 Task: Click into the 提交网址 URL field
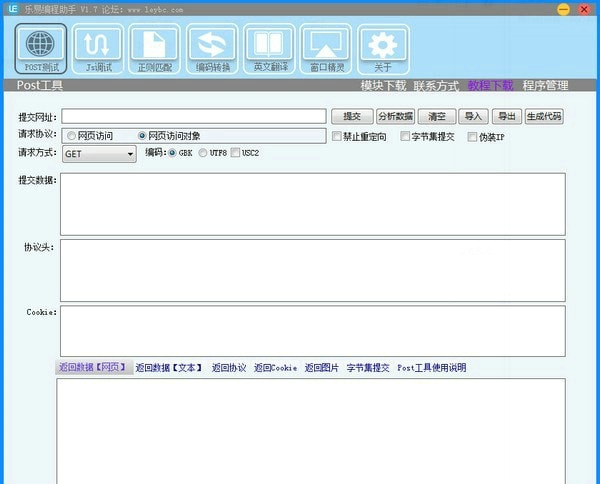(193, 117)
